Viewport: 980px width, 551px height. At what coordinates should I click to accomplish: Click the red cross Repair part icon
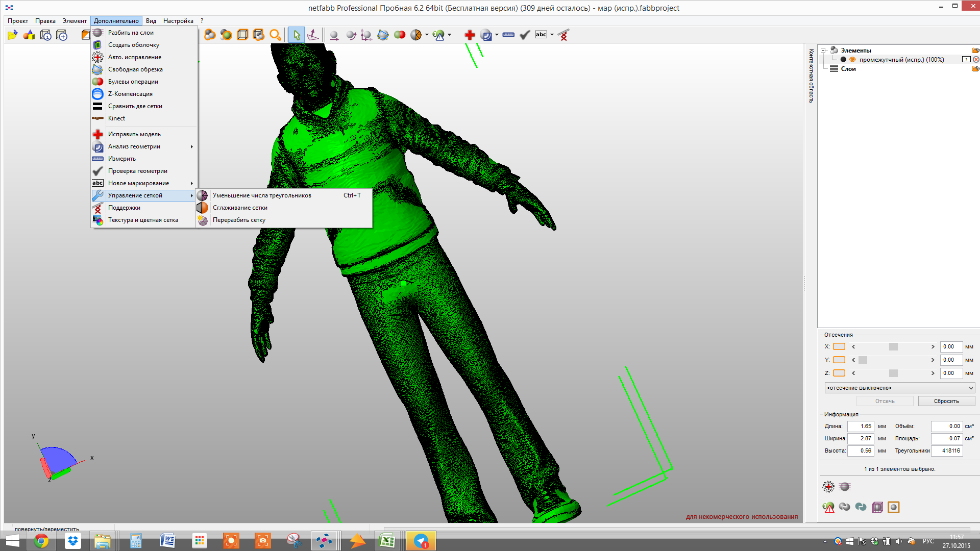tap(469, 34)
